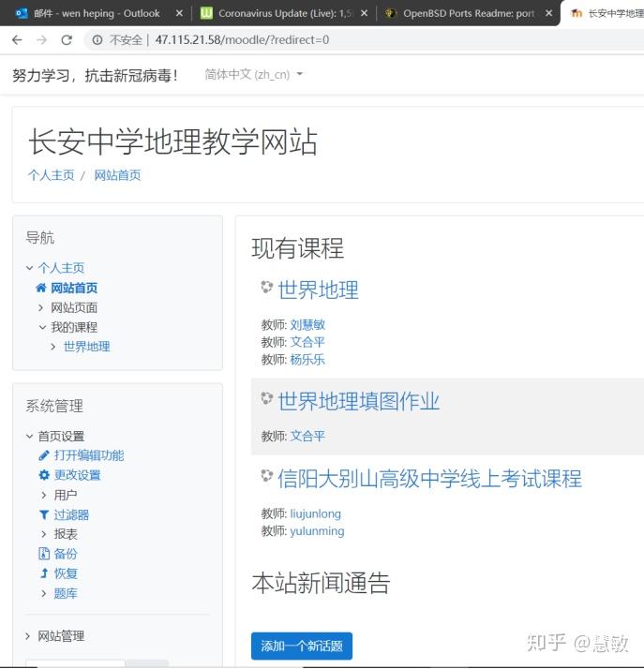Switch to the OpenBSD Ports Readme tab
The height and width of the screenshot is (669, 644).
[x=469, y=13]
